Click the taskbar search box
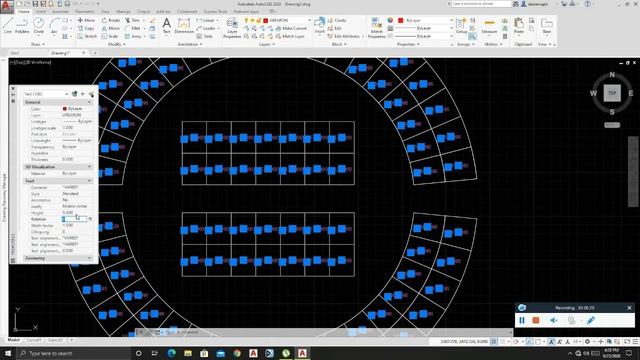640x360 pixels. (x=73, y=353)
